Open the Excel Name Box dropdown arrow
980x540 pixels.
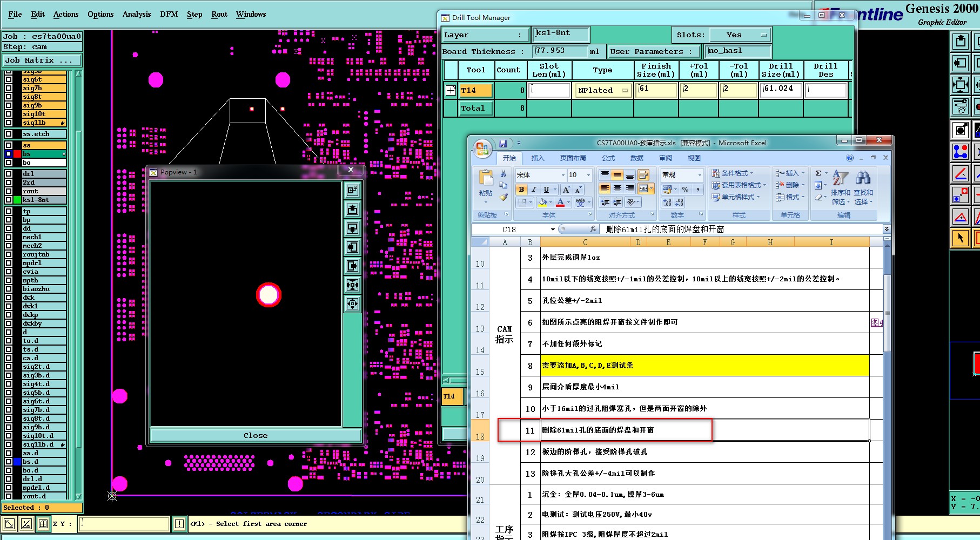point(553,230)
